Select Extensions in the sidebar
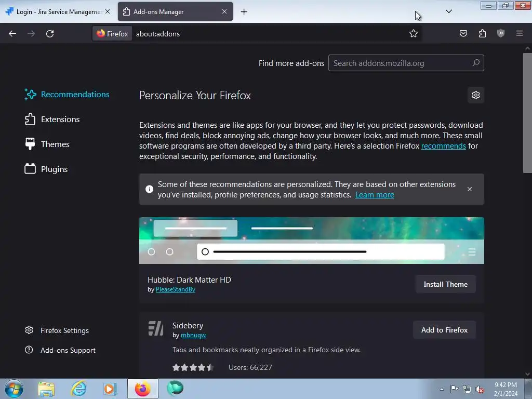Viewport: 532px width, 399px height. coord(52,119)
